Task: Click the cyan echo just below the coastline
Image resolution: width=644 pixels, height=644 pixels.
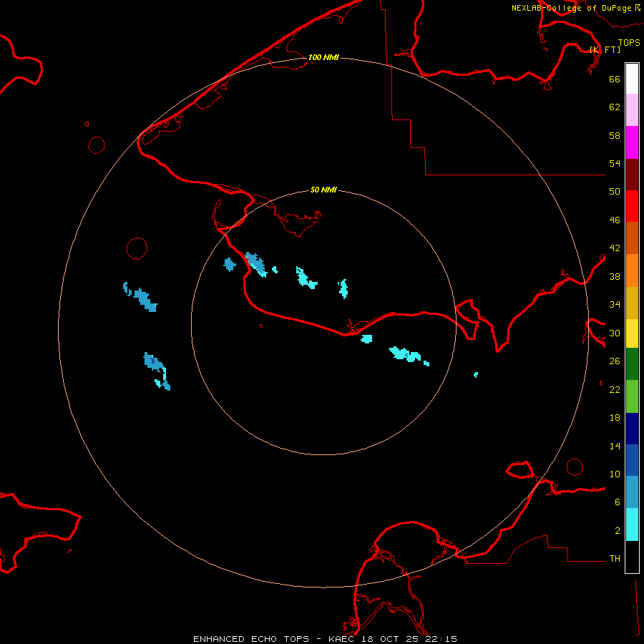Action: (x=367, y=339)
